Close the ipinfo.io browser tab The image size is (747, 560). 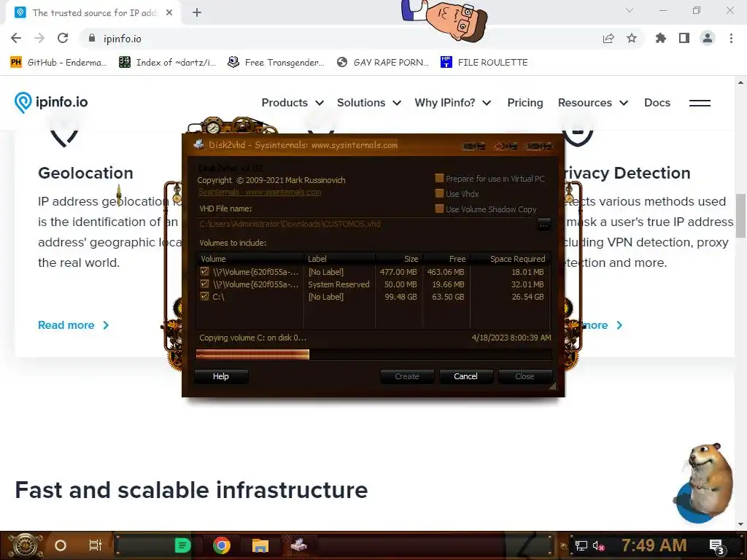click(x=169, y=13)
